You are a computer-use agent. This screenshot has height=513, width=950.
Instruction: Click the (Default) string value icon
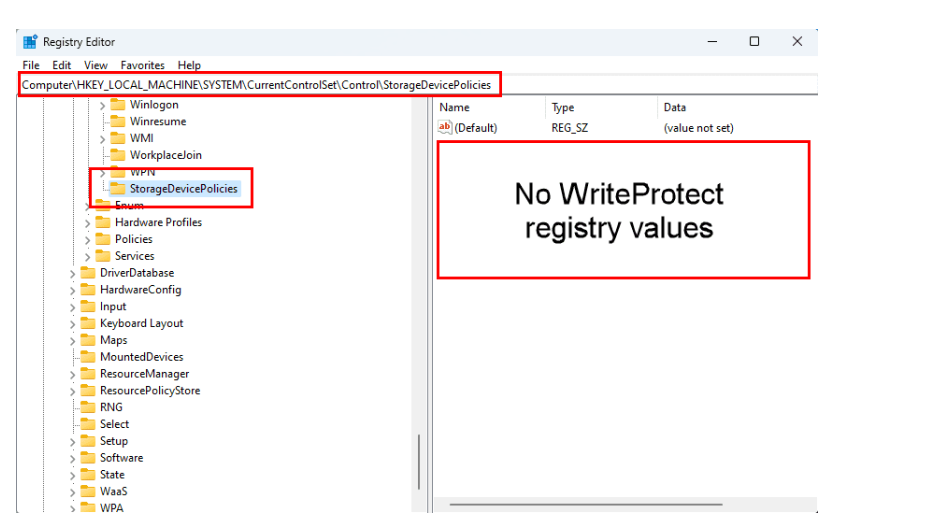445,128
